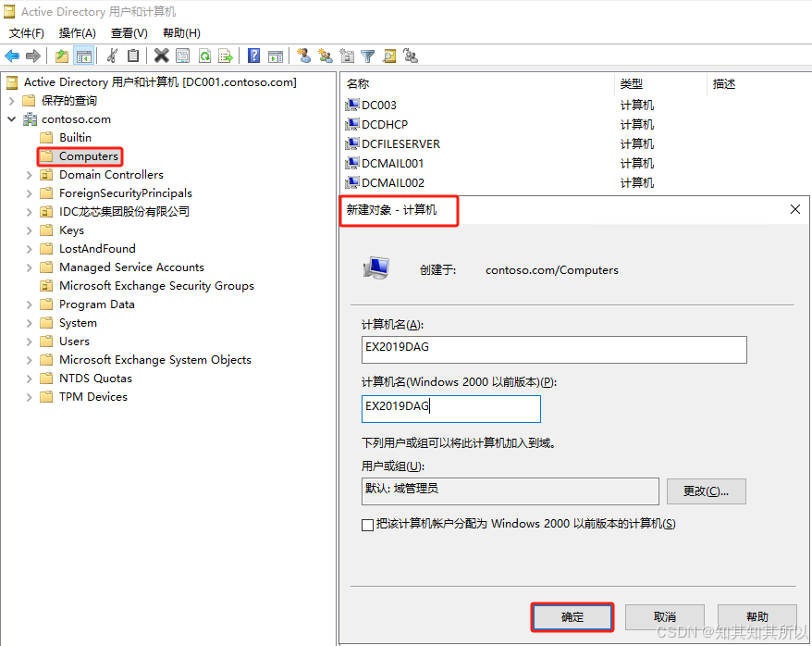Click the 用户或组 field showing 默认: 域管理员

(x=511, y=491)
